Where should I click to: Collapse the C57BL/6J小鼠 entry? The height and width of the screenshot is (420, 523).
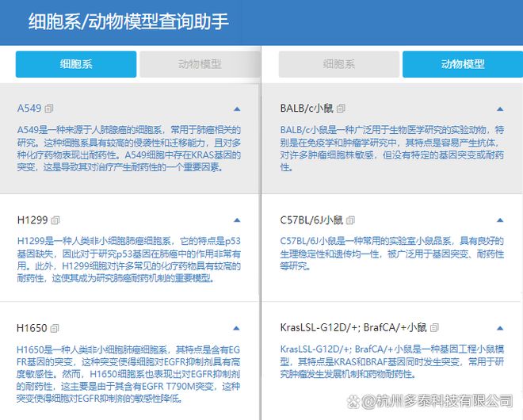[500, 220]
